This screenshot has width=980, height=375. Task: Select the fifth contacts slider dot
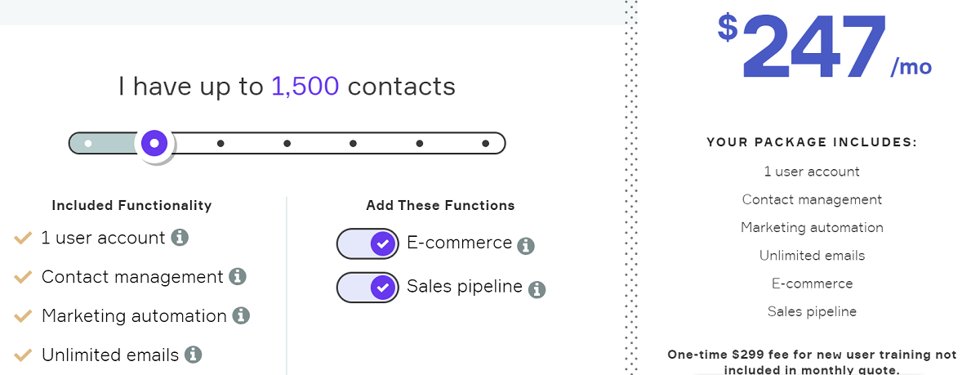tap(353, 144)
